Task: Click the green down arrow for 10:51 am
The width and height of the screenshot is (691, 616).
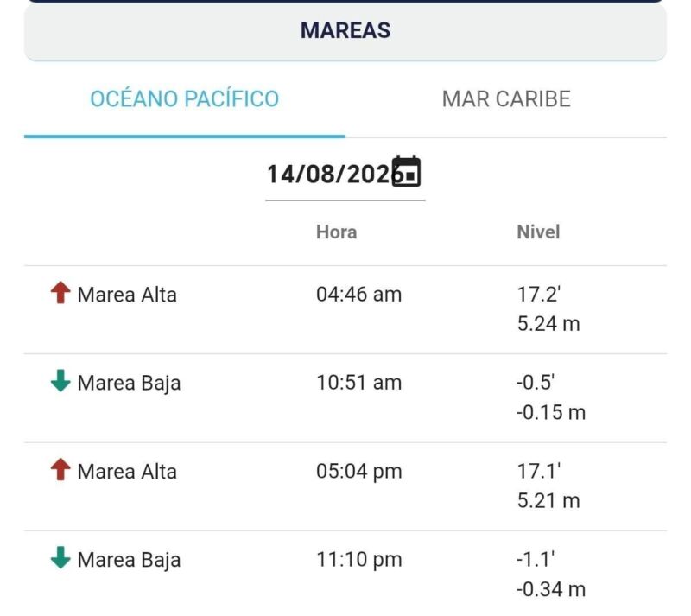Action: coord(60,381)
